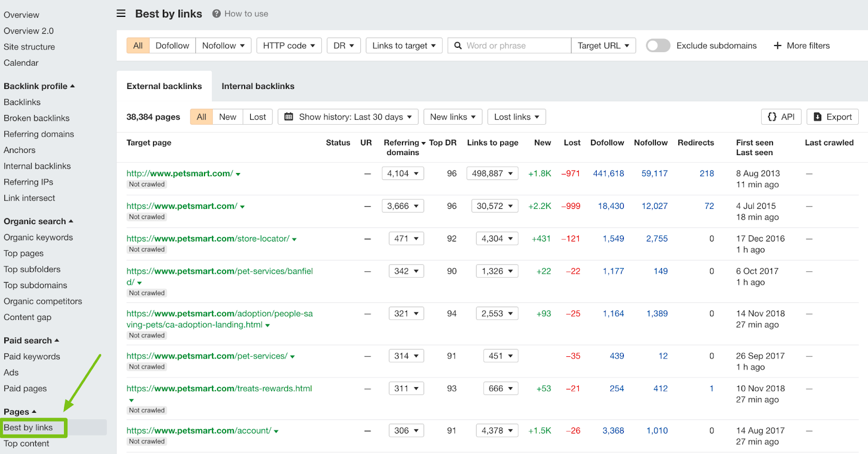The image size is (868, 454).
Task: Open the Nofollow filter dropdown
Action: [x=224, y=46]
